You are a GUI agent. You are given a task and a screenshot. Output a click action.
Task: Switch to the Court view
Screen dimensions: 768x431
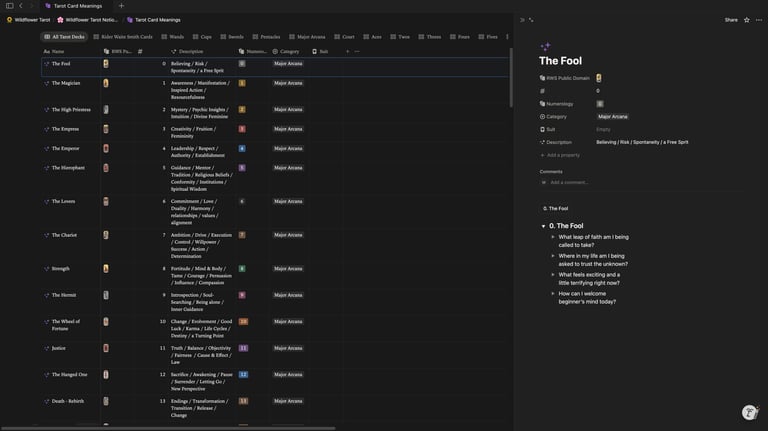tap(344, 37)
